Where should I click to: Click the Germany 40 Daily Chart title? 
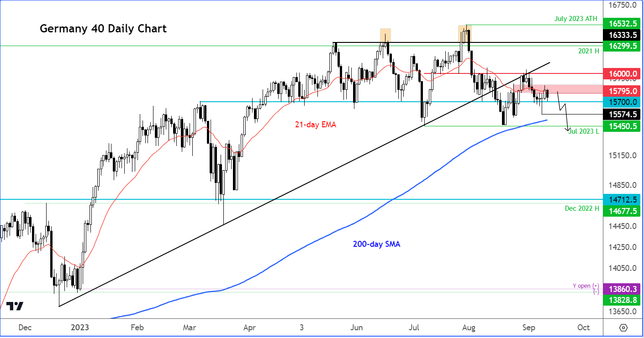click(103, 29)
